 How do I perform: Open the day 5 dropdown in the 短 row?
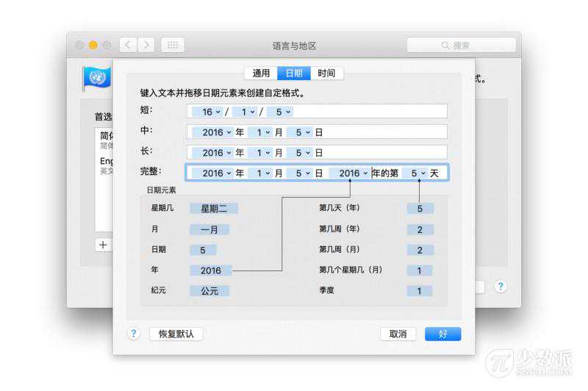280,112
